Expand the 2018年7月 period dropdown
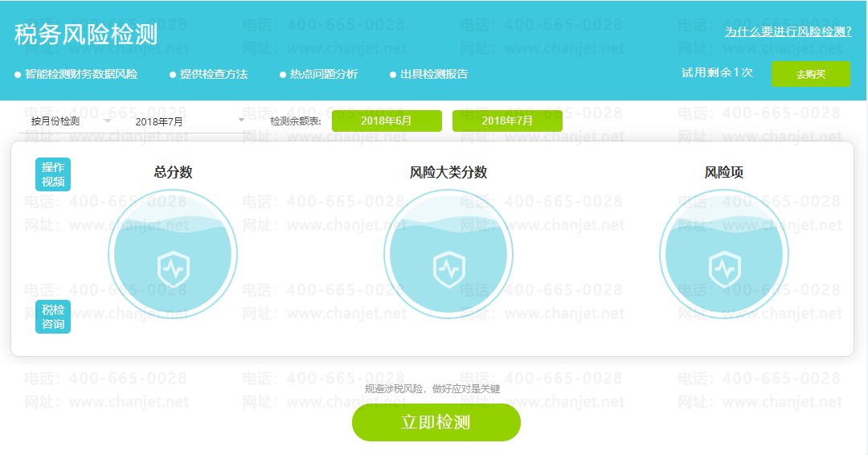Image resolution: width=868 pixels, height=455 pixels. tap(190, 121)
